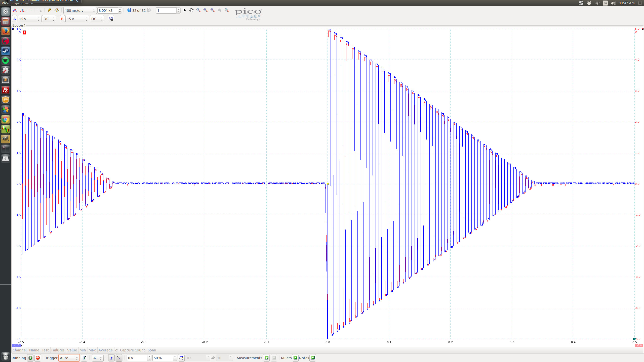This screenshot has width=644, height=362.
Task: Click the Max column header
Action: click(92, 350)
